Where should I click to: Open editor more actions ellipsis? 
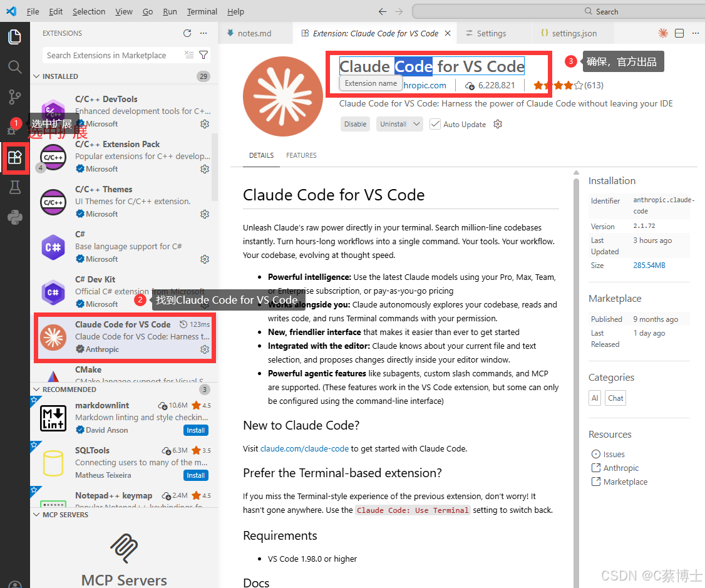pos(696,33)
